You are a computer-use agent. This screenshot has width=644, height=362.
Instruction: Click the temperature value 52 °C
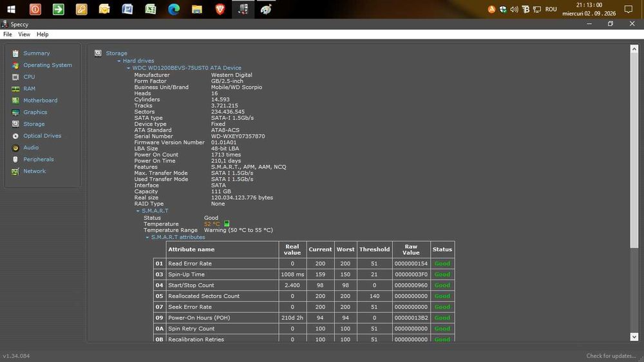click(212, 224)
